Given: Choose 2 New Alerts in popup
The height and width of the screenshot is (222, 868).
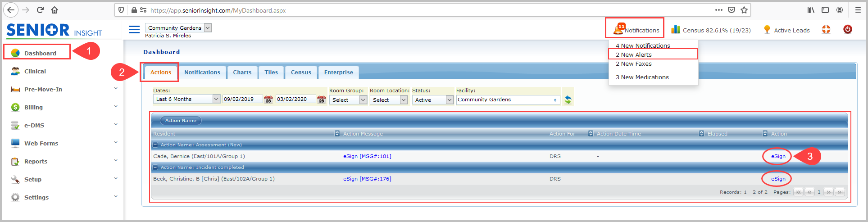Looking at the screenshot, I should pos(634,54).
